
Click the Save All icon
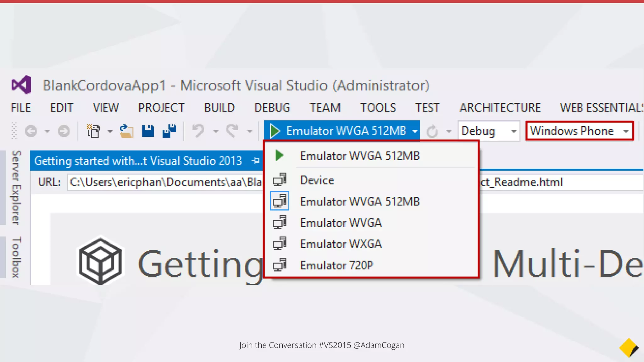tap(169, 131)
